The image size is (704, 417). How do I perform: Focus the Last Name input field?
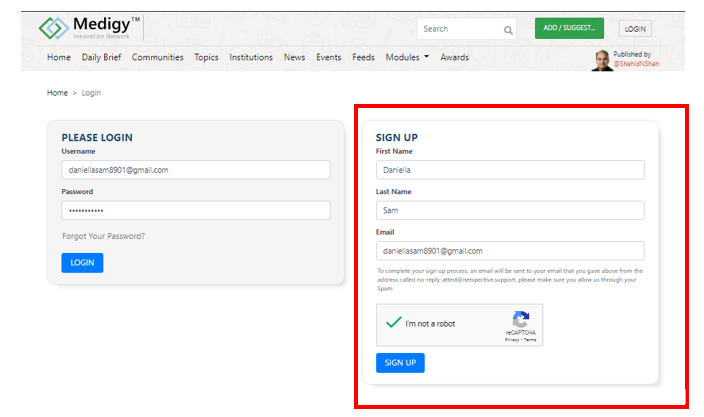(x=510, y=211)
